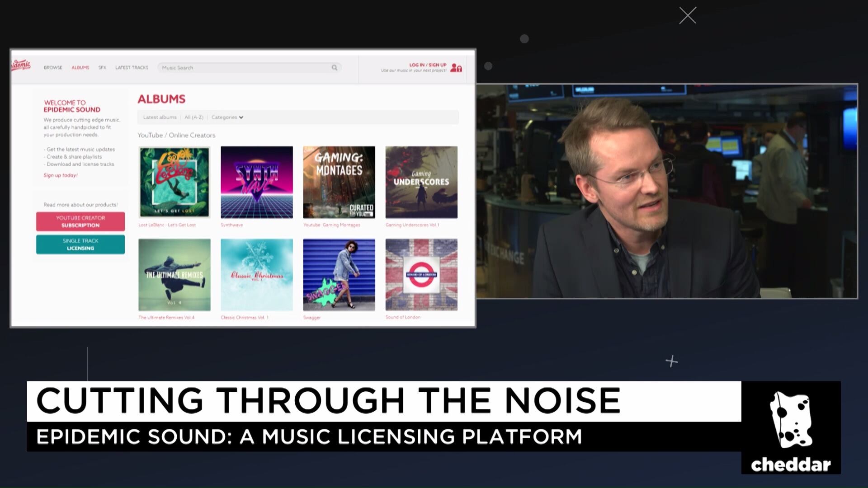Open the SFX menu item
868x488 pixels.
102,68
